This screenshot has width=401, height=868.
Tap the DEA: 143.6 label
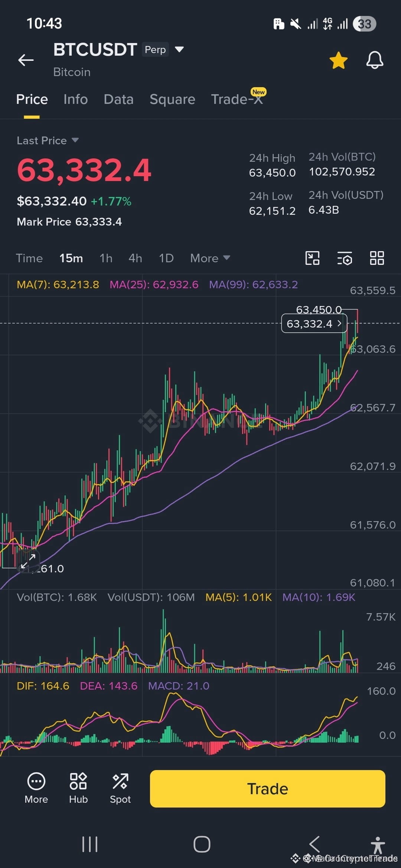pos(109,686)
